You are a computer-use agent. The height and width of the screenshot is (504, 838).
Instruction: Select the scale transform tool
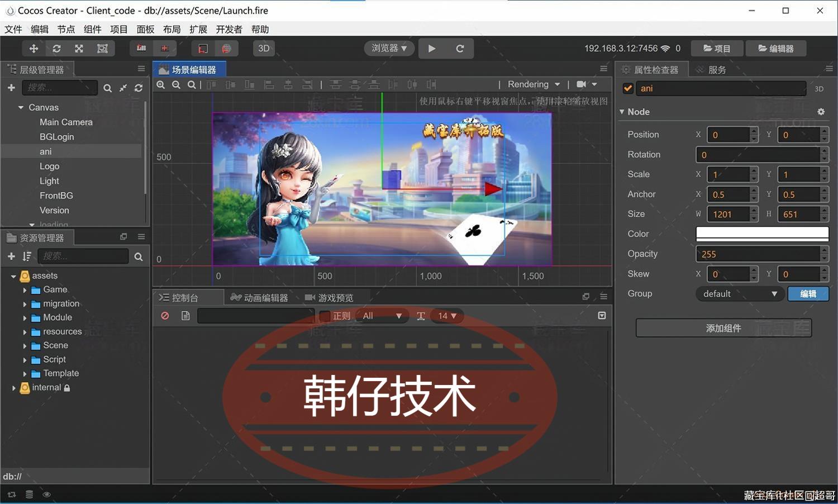coord(79,49)
